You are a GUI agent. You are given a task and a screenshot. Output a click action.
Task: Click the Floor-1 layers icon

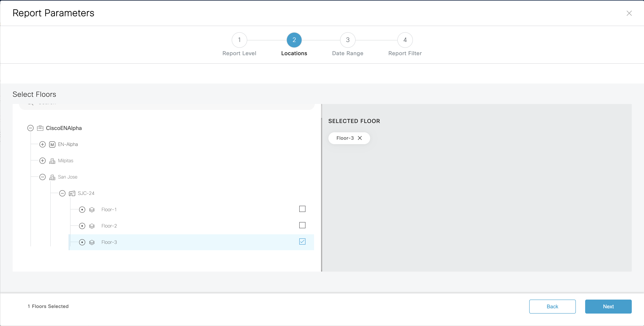(92, 210)
